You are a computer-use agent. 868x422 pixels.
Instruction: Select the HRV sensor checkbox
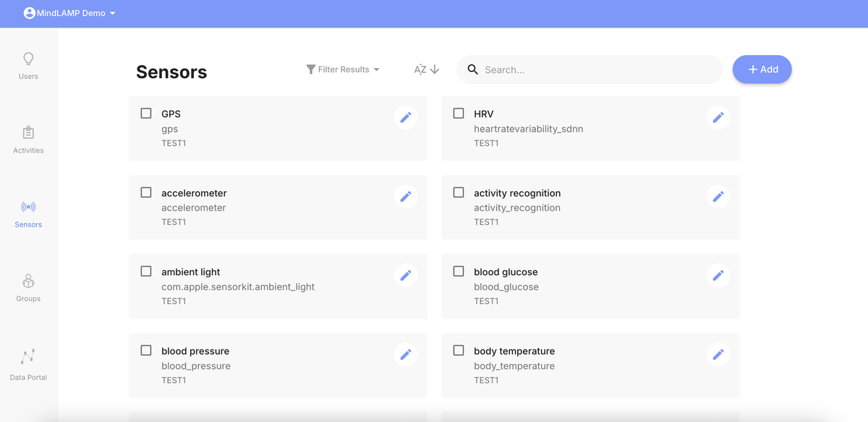(x=459, y=114)
